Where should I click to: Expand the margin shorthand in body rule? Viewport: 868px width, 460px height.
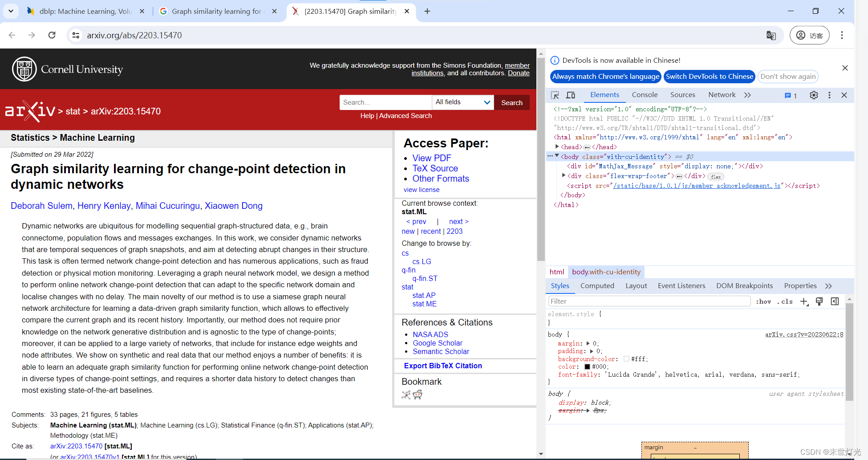pos(588,343)
